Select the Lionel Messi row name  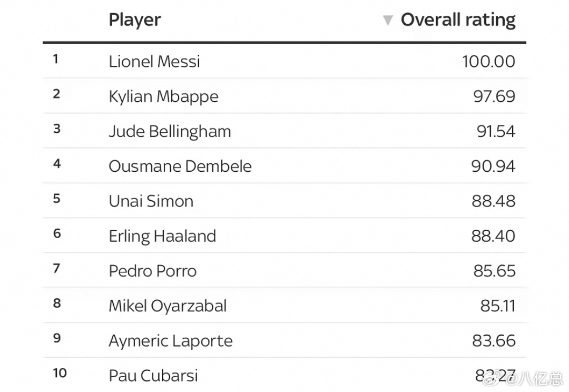click(x=154, y=61)
